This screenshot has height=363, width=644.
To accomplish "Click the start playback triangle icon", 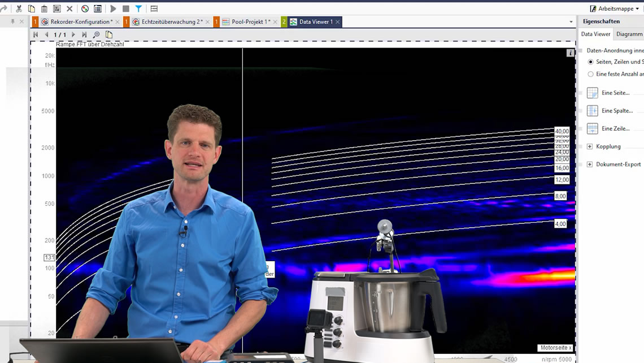I will coord(113,8).
